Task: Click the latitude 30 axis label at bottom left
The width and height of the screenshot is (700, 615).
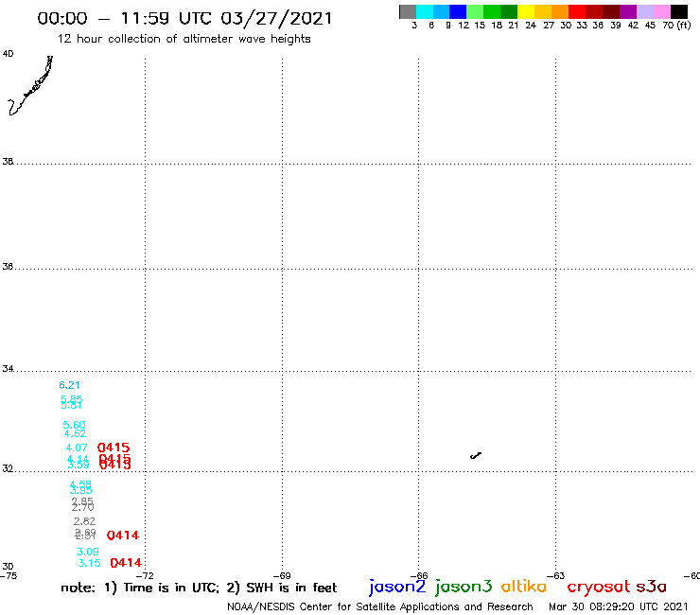Action: [x=8, y=567]
